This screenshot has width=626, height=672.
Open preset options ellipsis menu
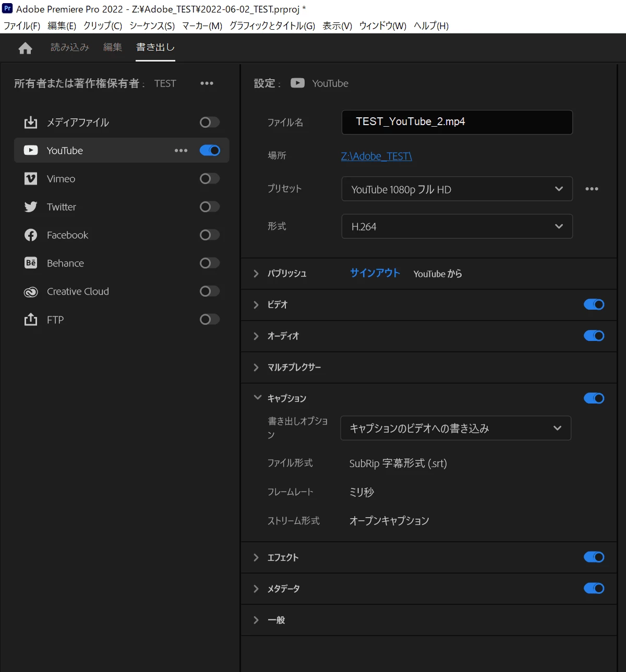pos(592,189)
